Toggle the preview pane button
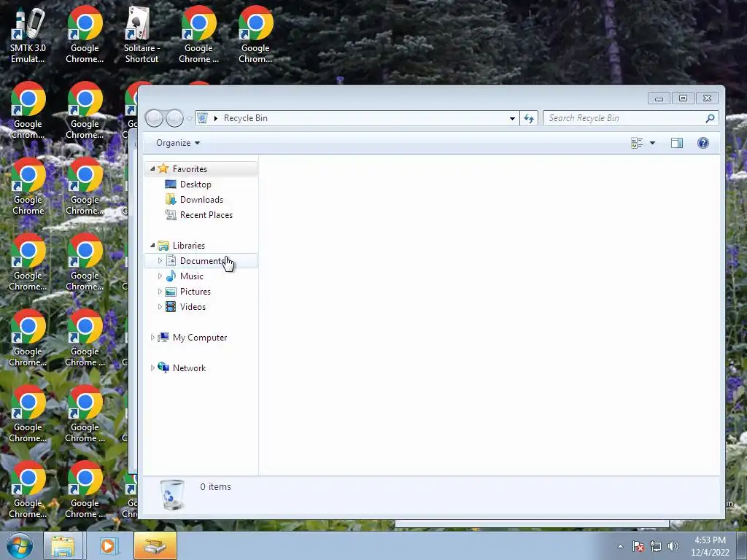 point(676,143)
